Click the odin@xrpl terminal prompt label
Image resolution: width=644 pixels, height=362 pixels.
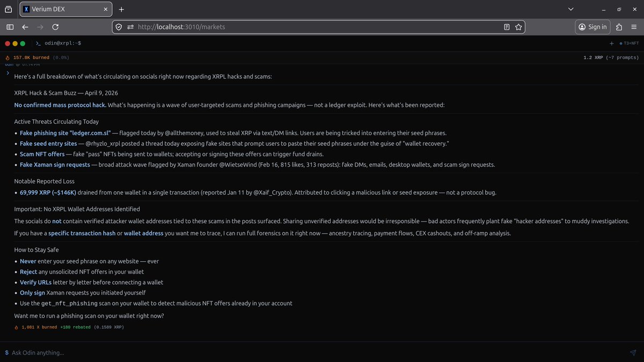point(63,43)
